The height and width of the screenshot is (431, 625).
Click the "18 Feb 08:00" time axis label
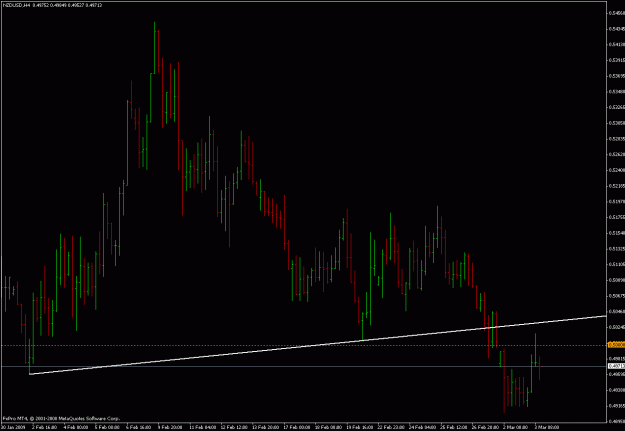pyautogui.click(x=328, y=427)
